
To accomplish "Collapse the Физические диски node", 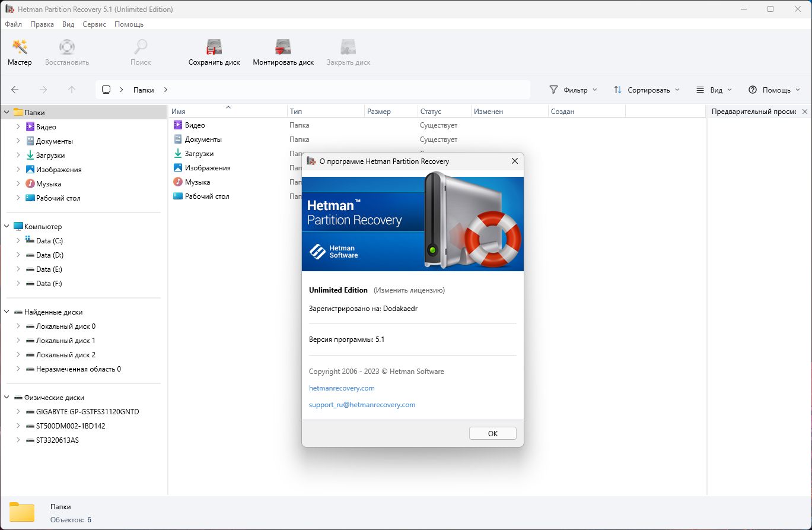I will [x=7, y=397].
